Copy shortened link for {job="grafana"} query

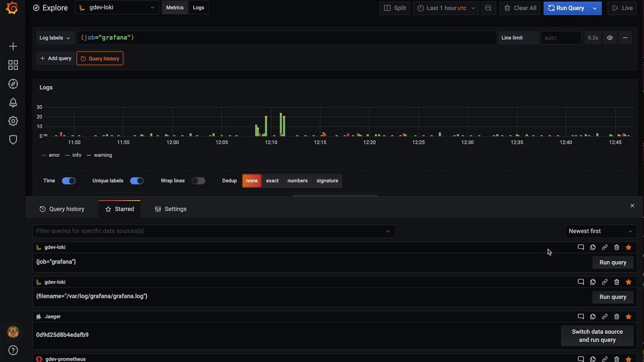coord(605,247)
